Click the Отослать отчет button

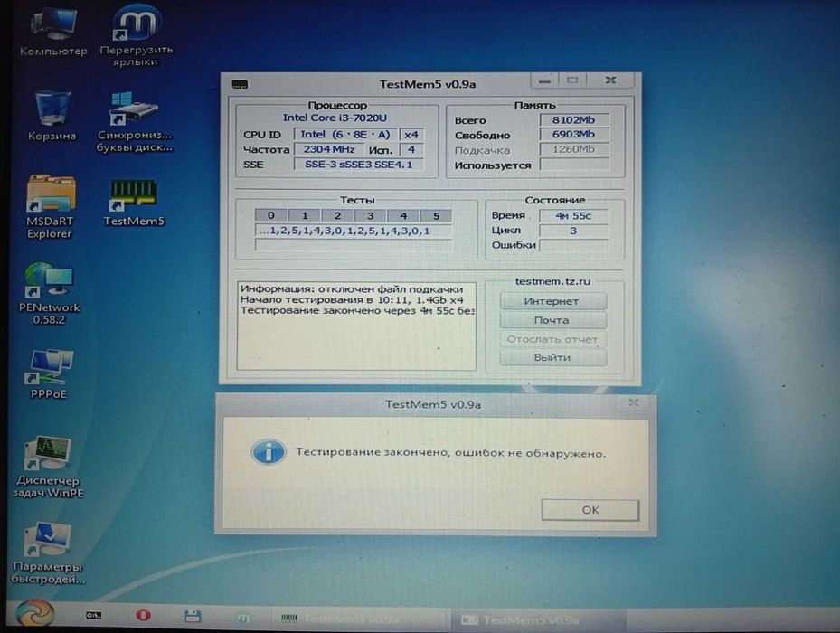(x=552, y=339)
